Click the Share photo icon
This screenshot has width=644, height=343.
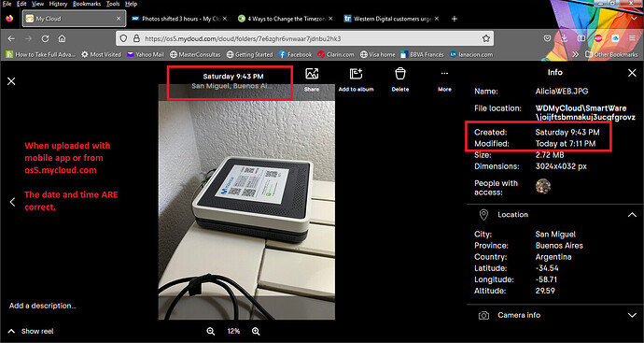click(x=312, y=74)
